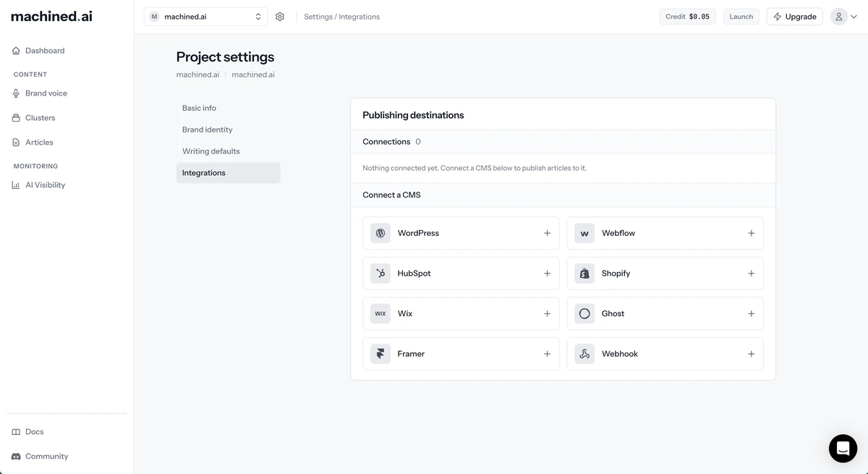The image size is (868, 474).
Task: Add HubSpot connection with plus icon
Action: (547, 274)
